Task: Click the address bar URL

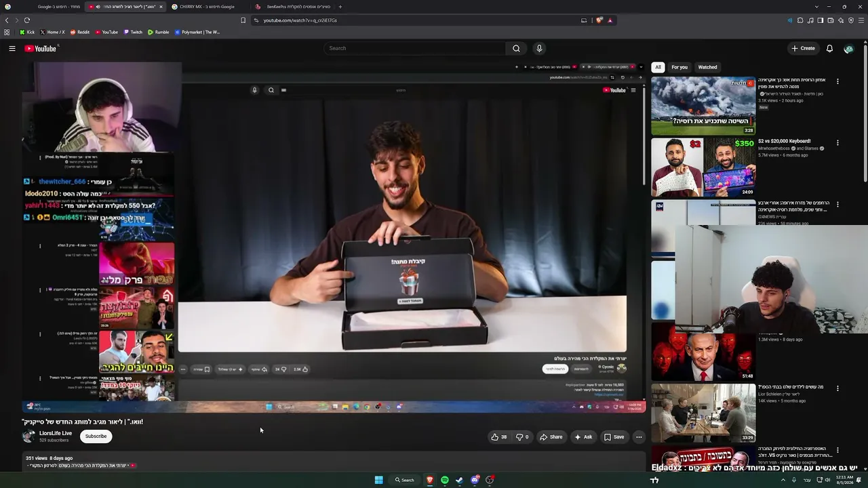Action: [300, 20]
